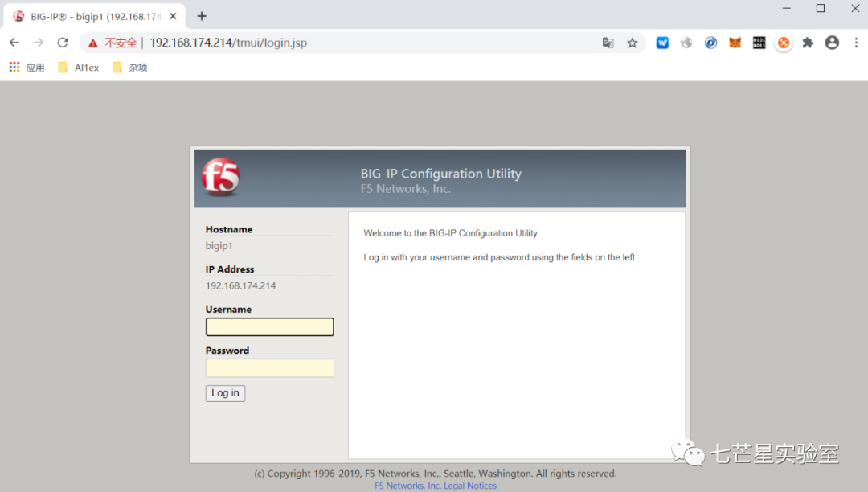
Task: Open the translate page icon
Action: pos(608,43)
